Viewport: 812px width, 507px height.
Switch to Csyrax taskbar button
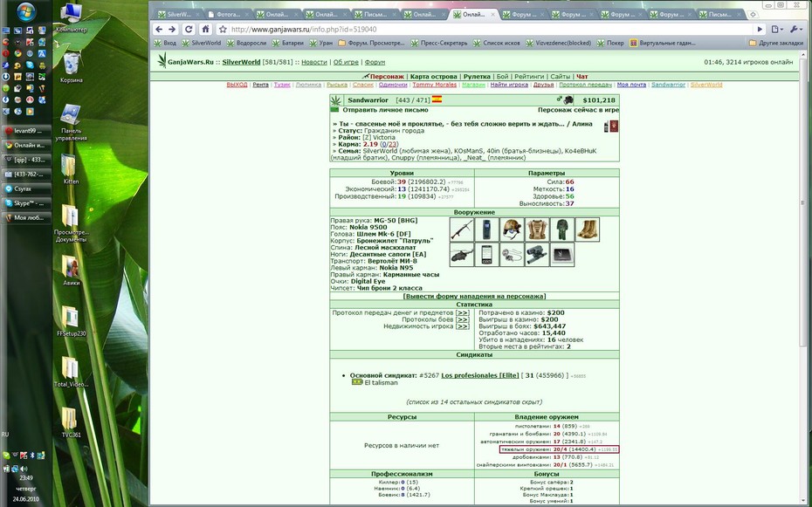pyautogui.click(x=27, y=188)
